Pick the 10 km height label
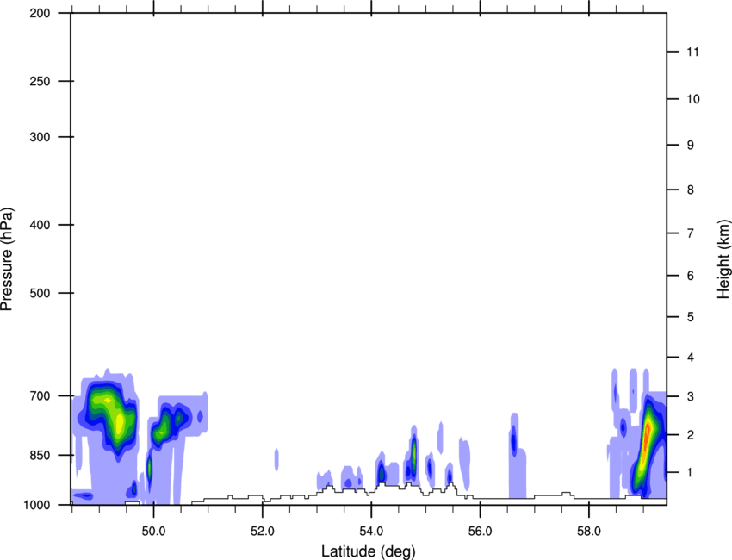This screenshot has height=560, width=732. coord(692,99)
